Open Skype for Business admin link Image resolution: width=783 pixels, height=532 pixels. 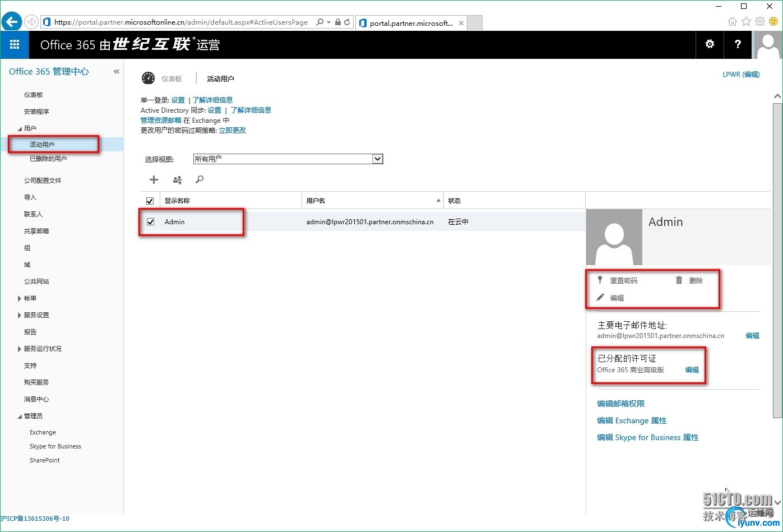pyautogui.click(x=55, y=446)
